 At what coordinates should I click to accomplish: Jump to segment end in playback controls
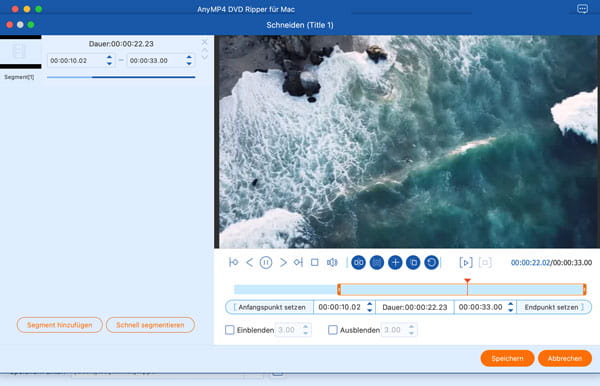pos(298,262)
